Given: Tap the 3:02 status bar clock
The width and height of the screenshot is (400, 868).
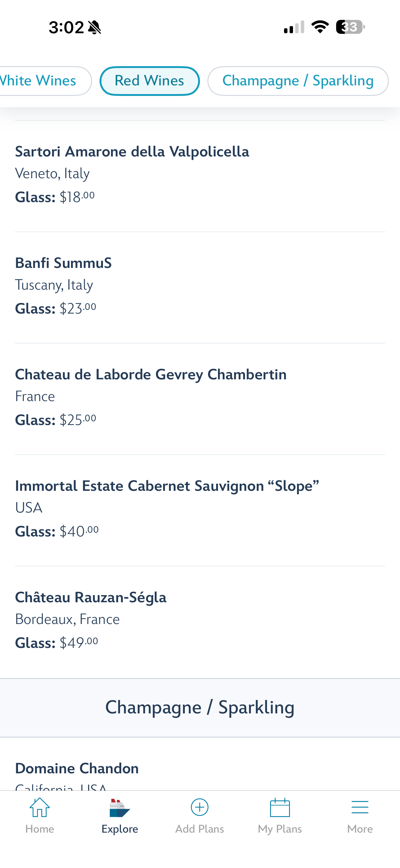Looking at the screenshot, I should (x=66, y=27).
